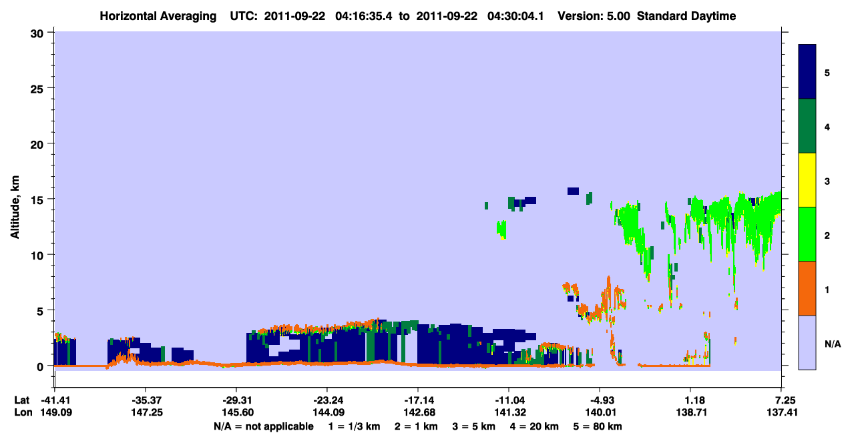This screenshot has height=445, width=868.
Task: Click the latitude value 1.18
Action: click(695, 400)
